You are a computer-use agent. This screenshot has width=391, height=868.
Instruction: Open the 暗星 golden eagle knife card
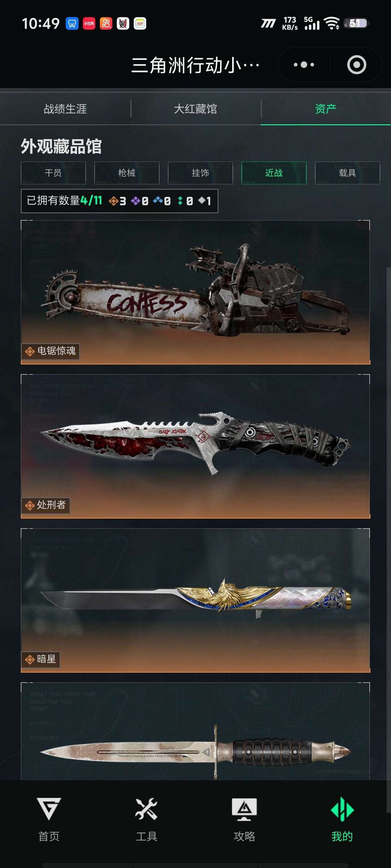pos(195,600)
